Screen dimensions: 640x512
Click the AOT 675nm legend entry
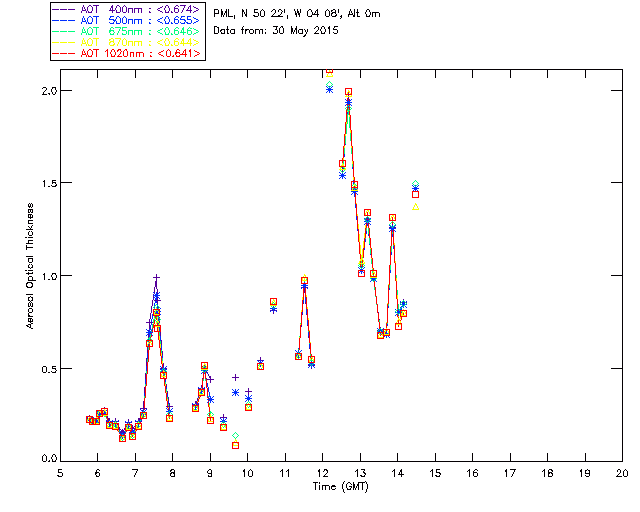pyautogui.click(x=127, y=31)
